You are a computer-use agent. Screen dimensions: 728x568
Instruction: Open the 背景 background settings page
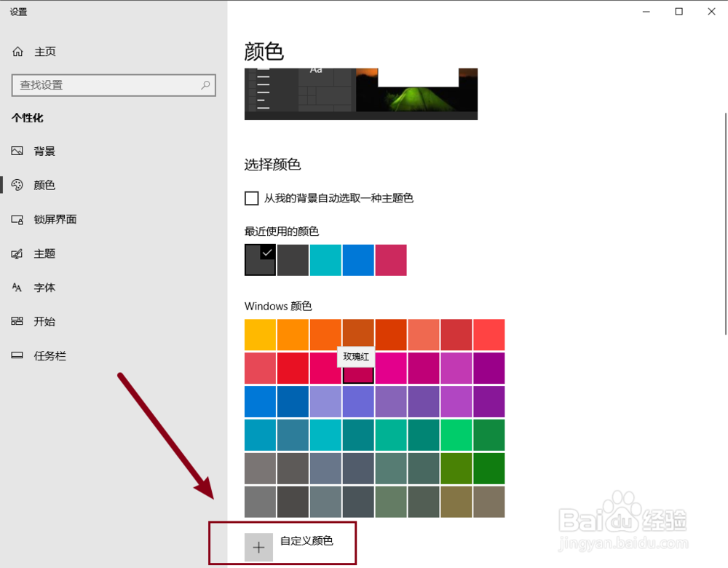point(33,151)
